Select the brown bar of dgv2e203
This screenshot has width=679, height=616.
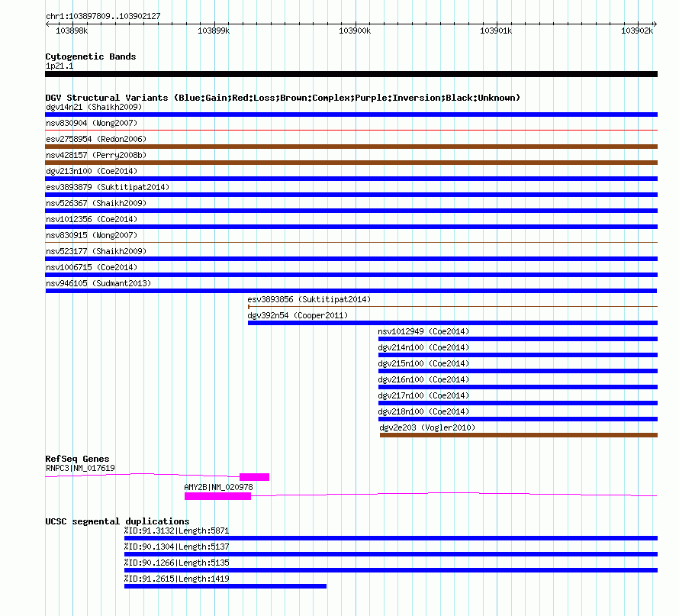[519, 435]
